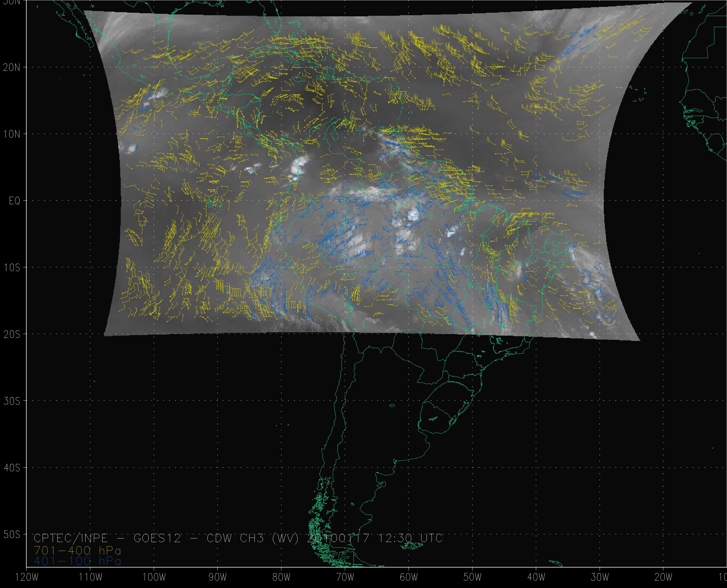Image resolution: width=727 pixels, height=588 pixels.
Task: Click the 50S latitude axis label
Action: (12, 535)
